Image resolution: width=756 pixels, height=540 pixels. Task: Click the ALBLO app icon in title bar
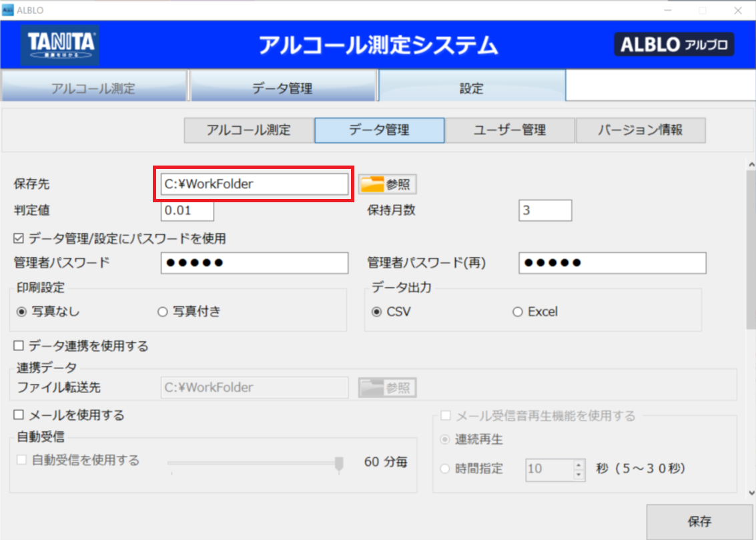click(x=7, y=10)
